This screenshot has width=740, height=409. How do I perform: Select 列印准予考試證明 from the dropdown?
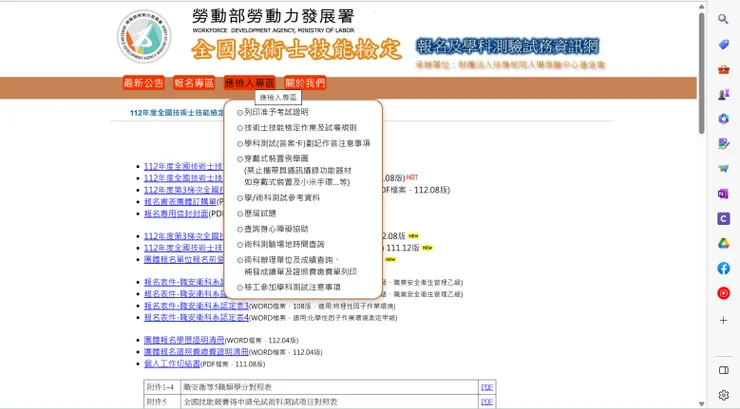pos(276,112)
